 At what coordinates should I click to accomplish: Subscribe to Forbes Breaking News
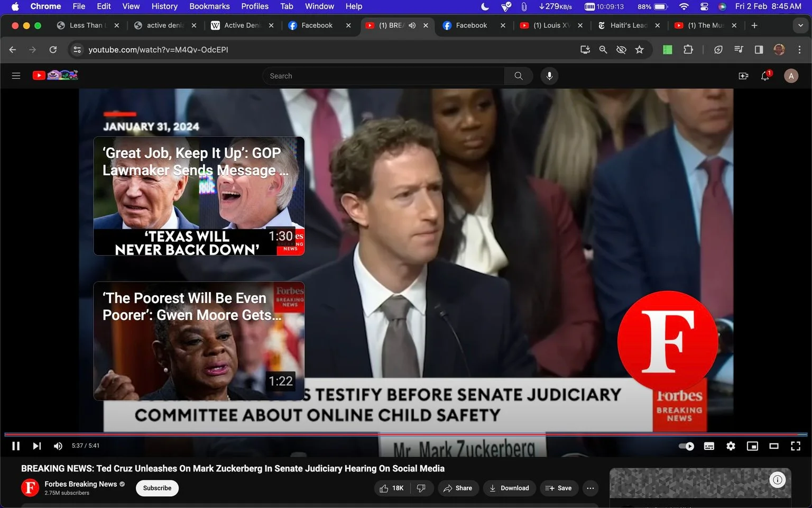[157, 488]
